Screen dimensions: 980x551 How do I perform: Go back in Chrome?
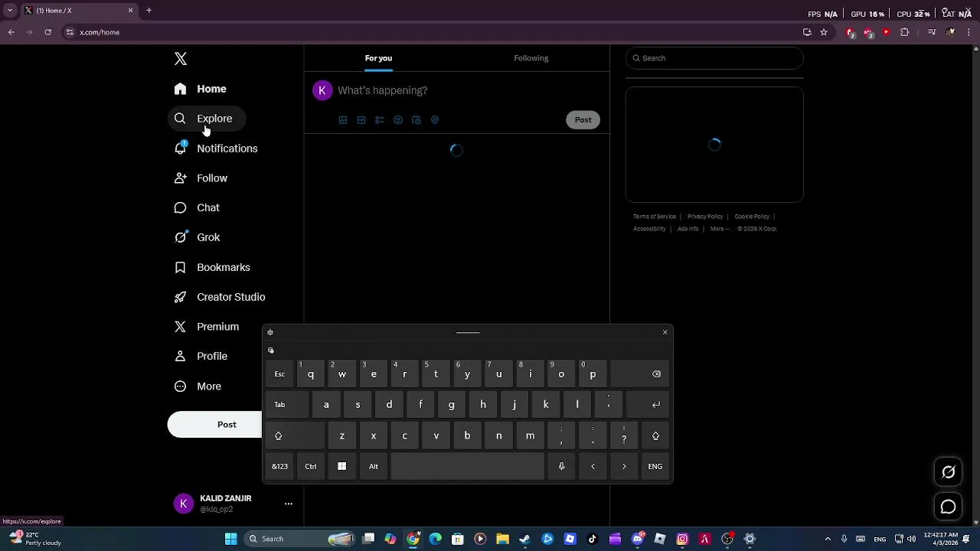[x=11, y=32]
